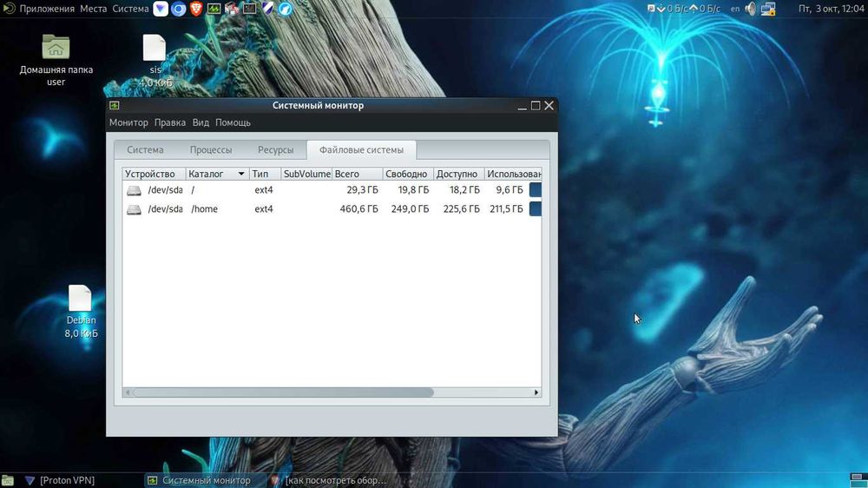Screen dimensions: 868x488
Task: Open the Приложения menu
Action: 47,9
